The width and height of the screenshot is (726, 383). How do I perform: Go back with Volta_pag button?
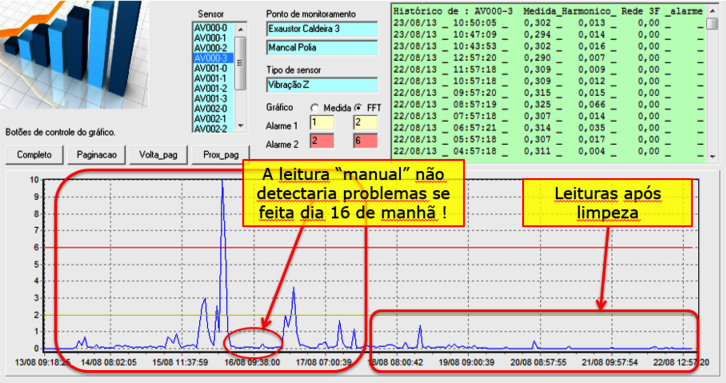[158, 155]
